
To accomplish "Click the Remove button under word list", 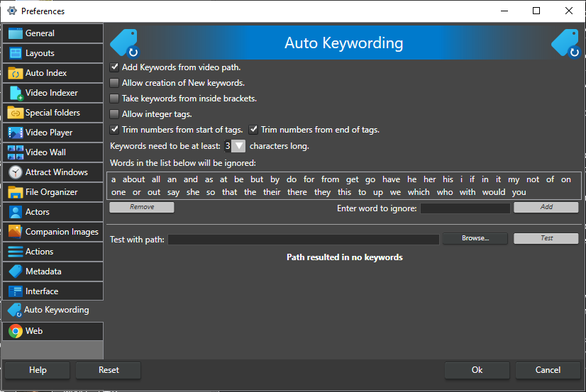I will (x=142, y=207).
